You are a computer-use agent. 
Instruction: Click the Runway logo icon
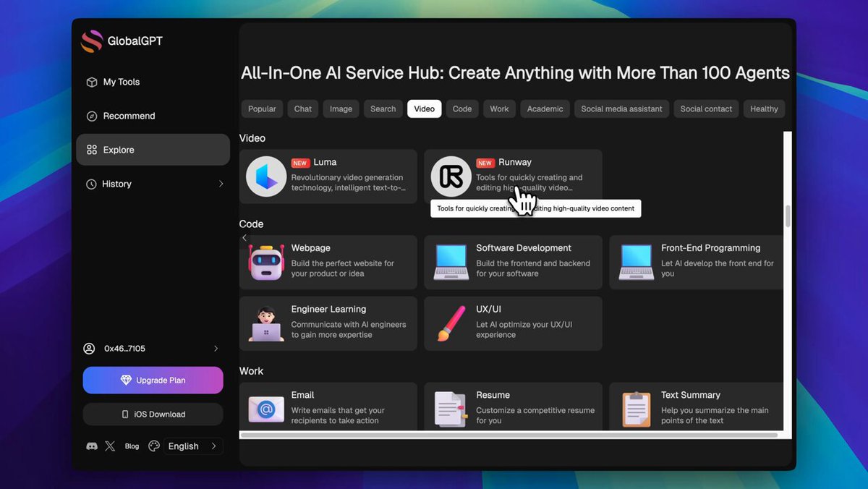point(451,177)
